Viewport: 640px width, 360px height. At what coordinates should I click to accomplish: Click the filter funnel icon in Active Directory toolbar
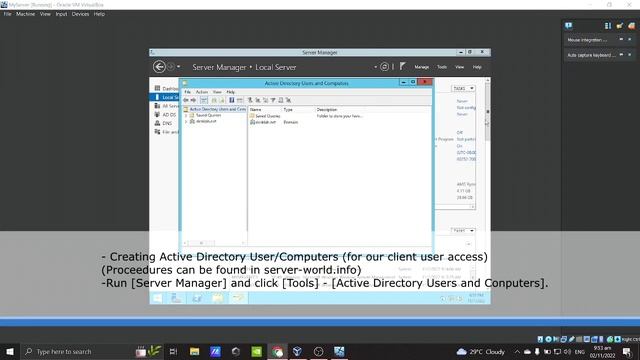point(273,100)
